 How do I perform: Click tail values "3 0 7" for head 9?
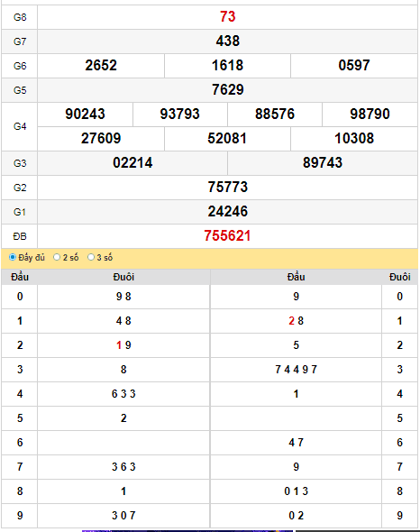point(123,516)
